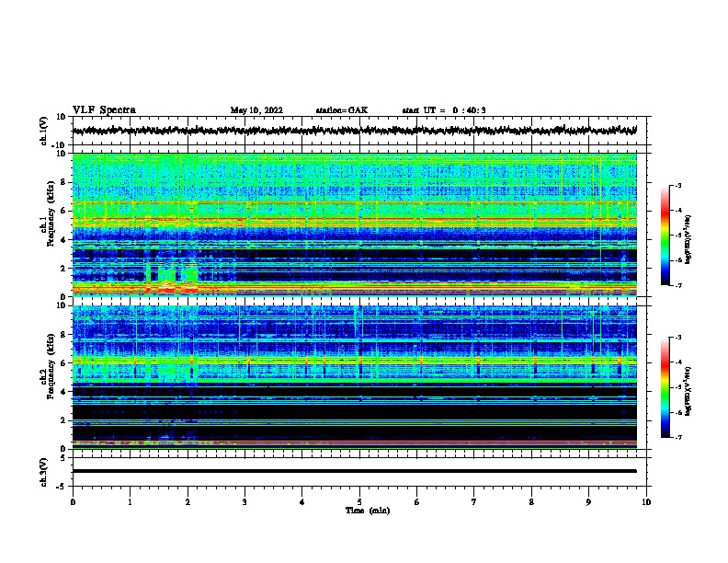Click the ch.1 color scale PSD label
This screenshot has height=563, width=728.
click(x=688, y=239)
